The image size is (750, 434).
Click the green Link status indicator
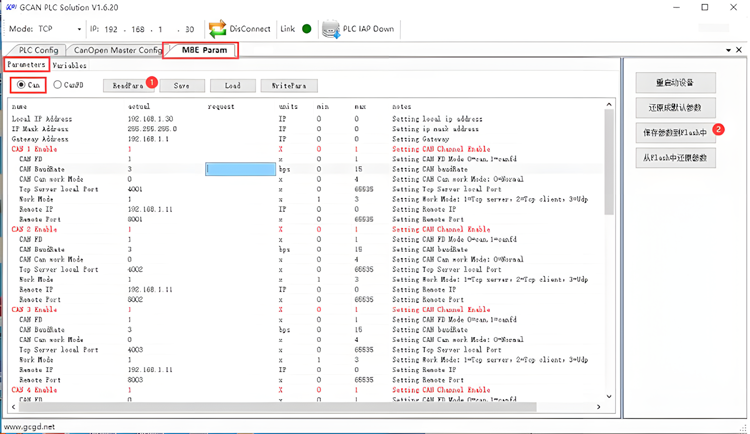[x=306, y=29]
